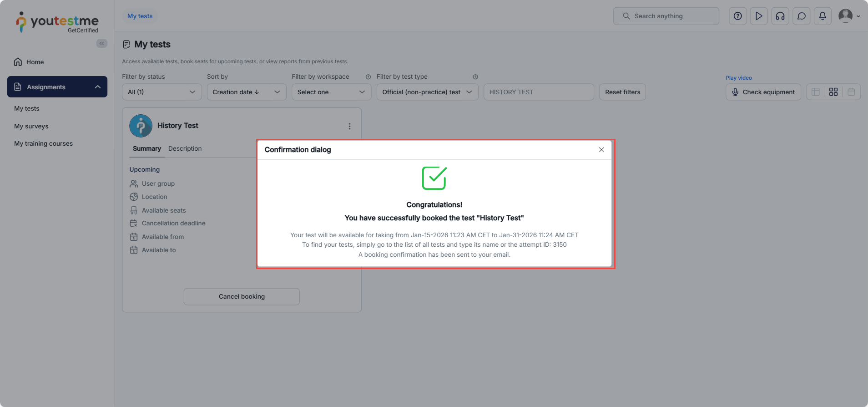The image size is (868, 407).
Task: Open the Filter by status dropdown
Action: (161, 92)
